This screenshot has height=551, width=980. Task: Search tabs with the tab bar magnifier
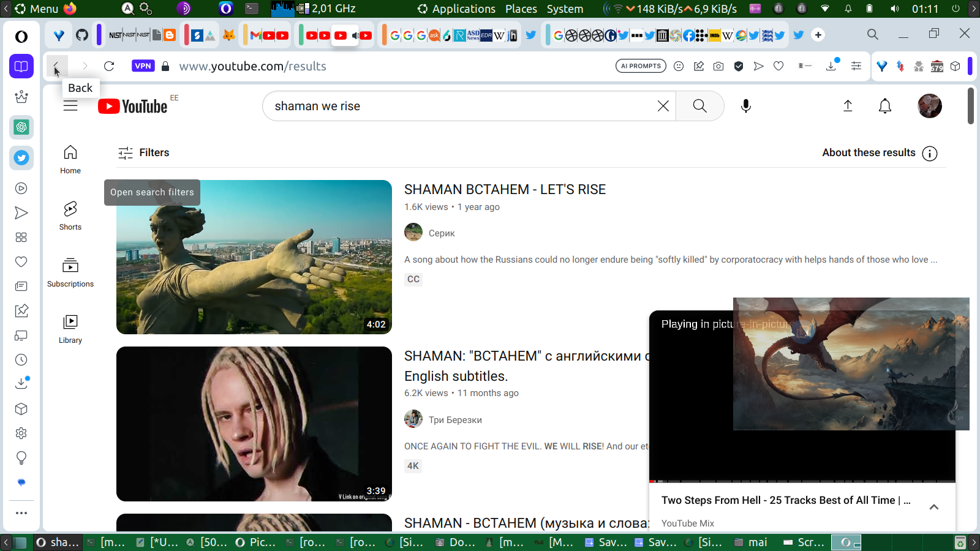[873, 34]
